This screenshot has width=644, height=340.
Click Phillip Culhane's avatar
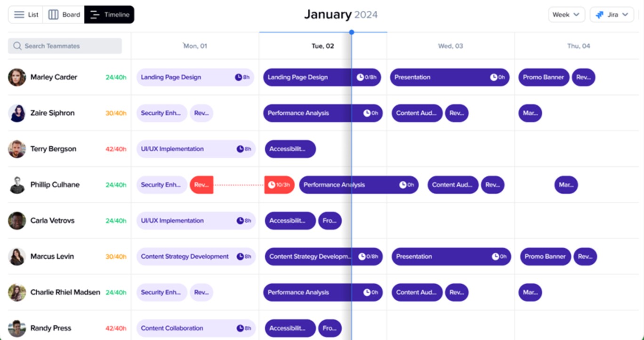coord(17,185)
